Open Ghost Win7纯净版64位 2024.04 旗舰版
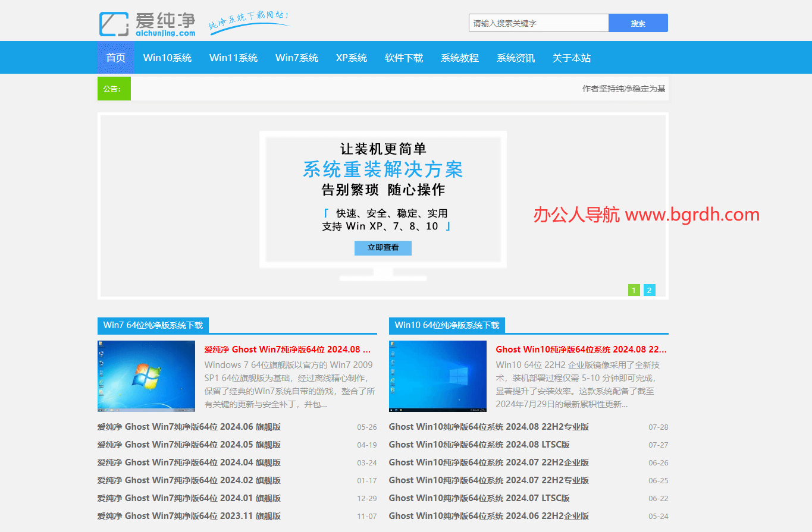 (189, 462)
